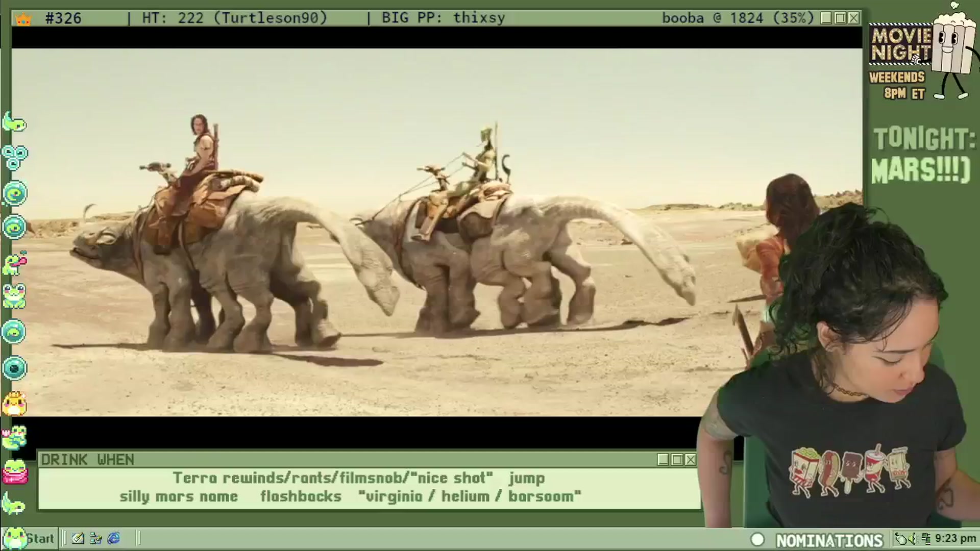Click the white circle beside NOMINATIONS
This screenshot has width=980, height=551.
(757, 539)
